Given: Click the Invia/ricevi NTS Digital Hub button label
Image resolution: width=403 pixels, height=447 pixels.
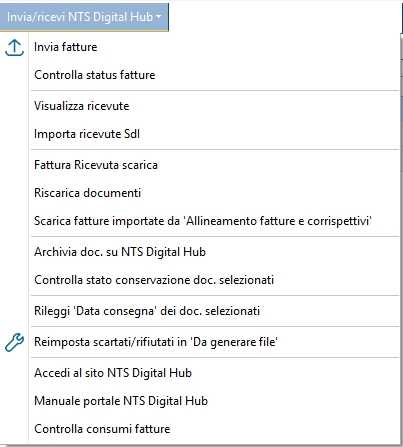Looking at the screenshot, I should click(80, 17).
